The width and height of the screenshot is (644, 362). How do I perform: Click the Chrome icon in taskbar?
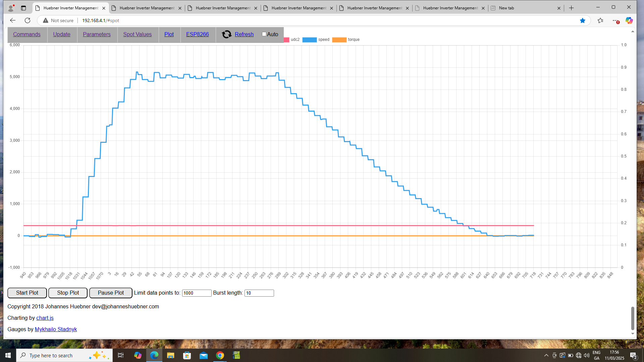(x=220, y=355)
